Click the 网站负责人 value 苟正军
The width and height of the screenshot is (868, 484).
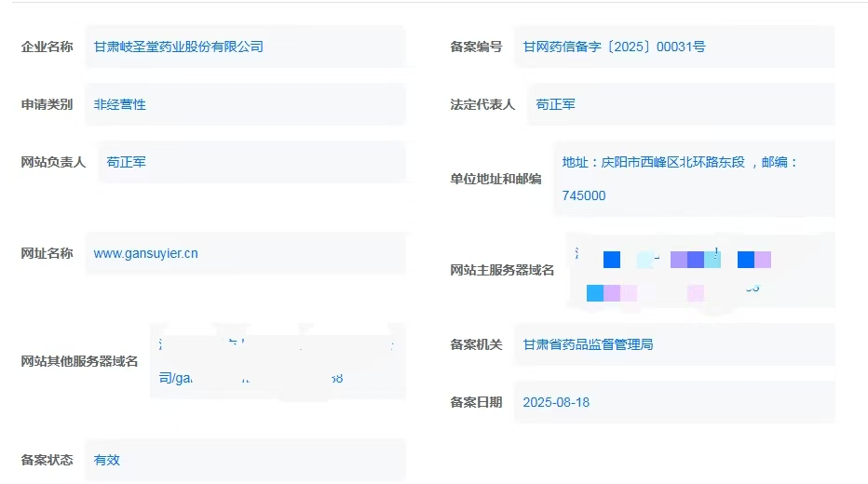tap(127, 162)
